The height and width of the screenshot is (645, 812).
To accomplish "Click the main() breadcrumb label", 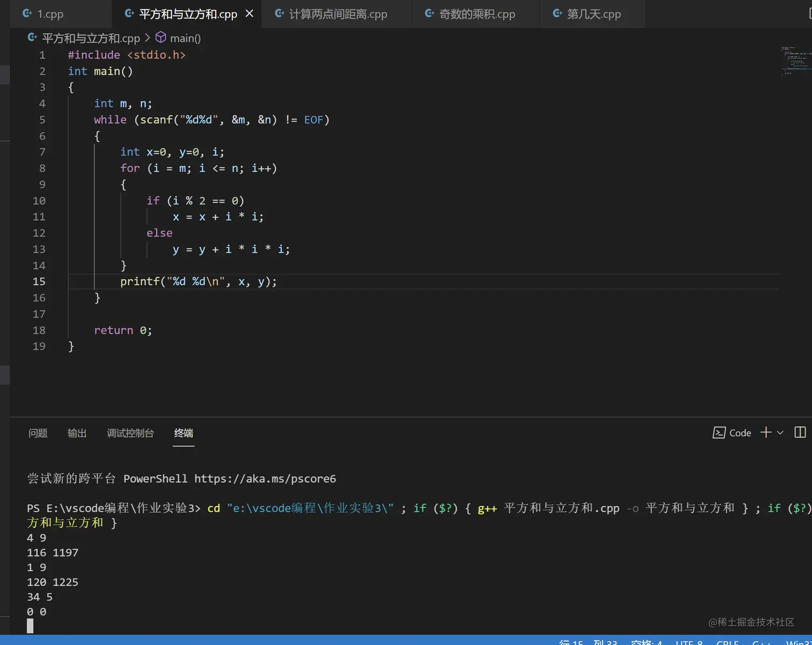I will (185, 38).
